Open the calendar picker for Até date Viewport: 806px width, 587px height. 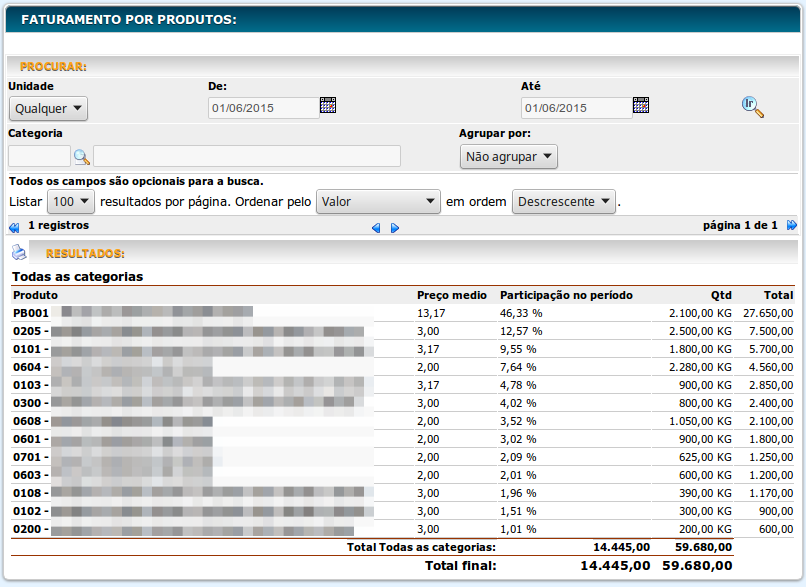[x=641, y=105]
